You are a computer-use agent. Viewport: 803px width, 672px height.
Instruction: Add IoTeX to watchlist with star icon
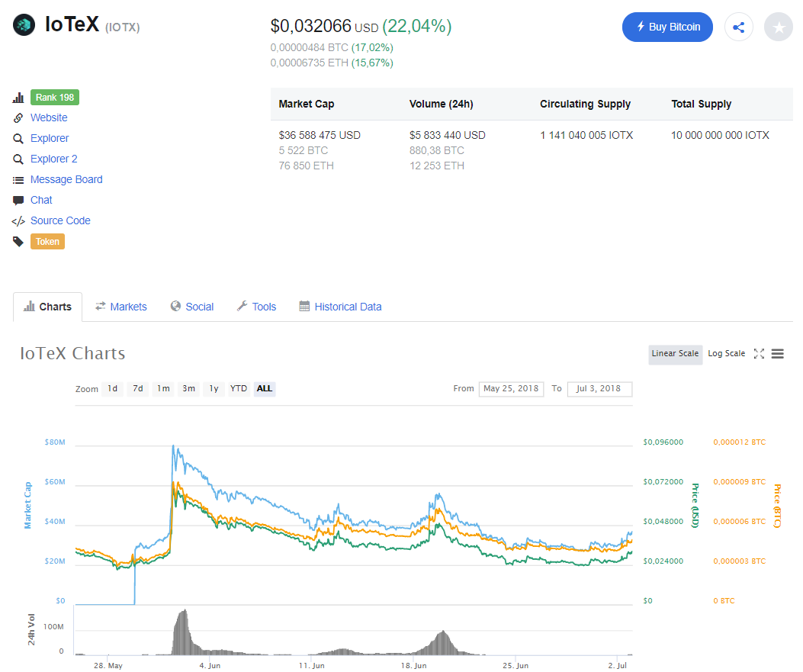tap(779, 27)
